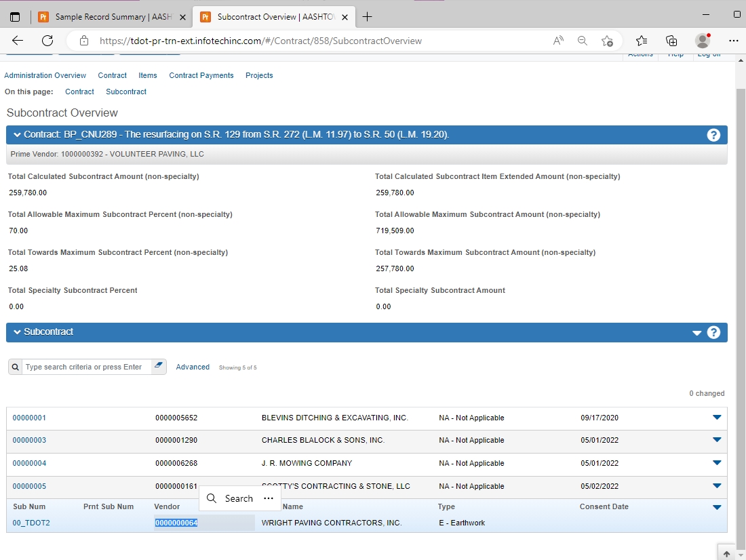
Task: Open subcontract 00000005 link
Action: click(x=29, y=486)
